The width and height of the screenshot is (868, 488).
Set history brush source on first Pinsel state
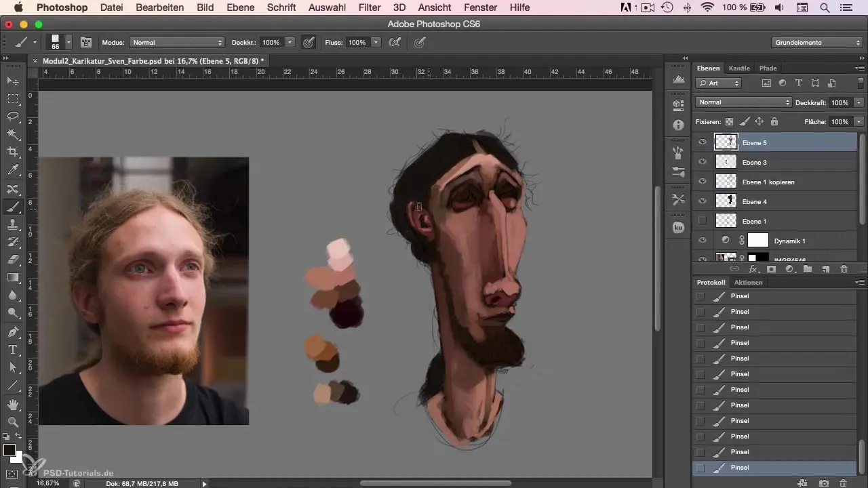tap(701, 296)
